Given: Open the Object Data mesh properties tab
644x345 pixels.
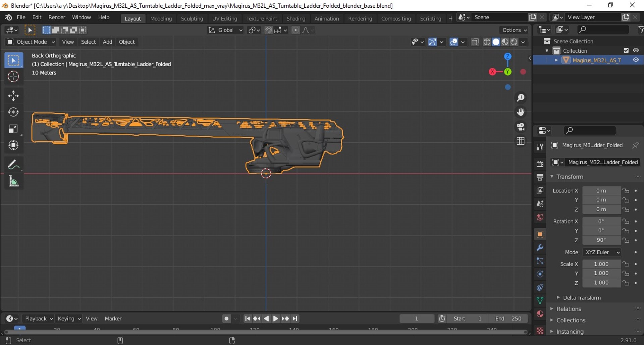Looking at the screenshot, I should (x=540, y=300).
